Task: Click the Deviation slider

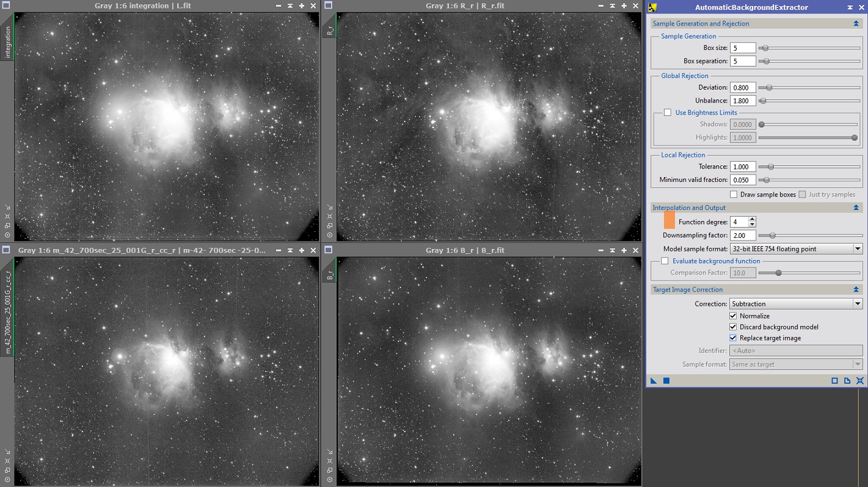Action: pos(809,88)
